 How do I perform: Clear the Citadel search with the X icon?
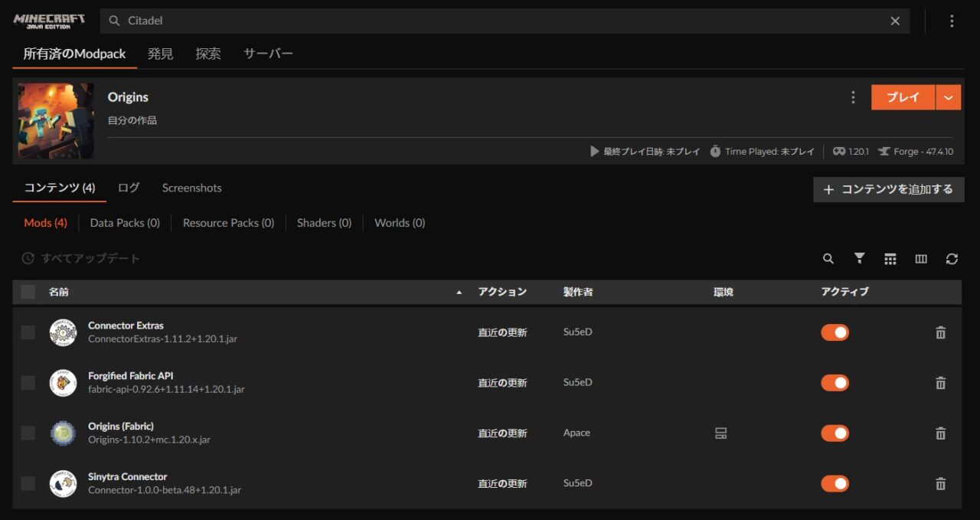tap(895, 21)
